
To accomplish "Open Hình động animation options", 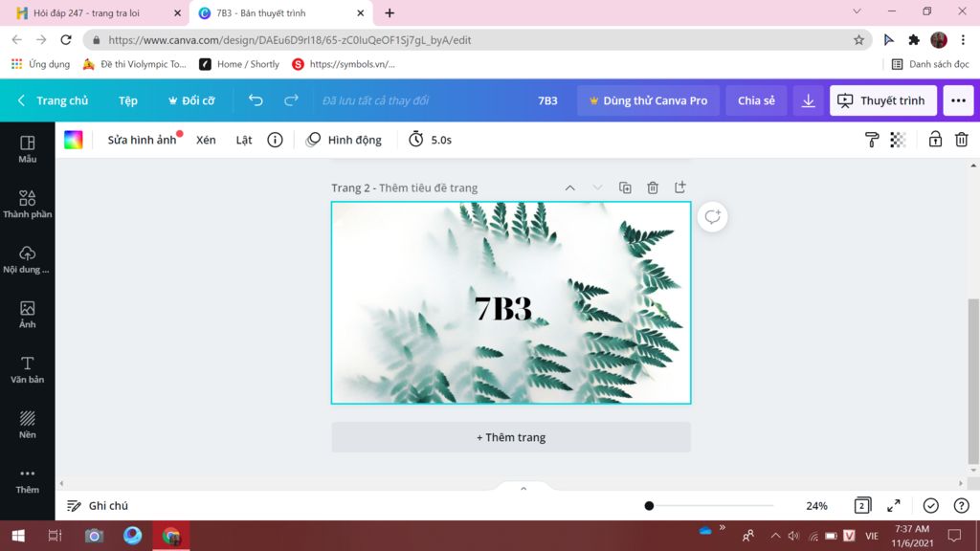I will pos(344,140).
